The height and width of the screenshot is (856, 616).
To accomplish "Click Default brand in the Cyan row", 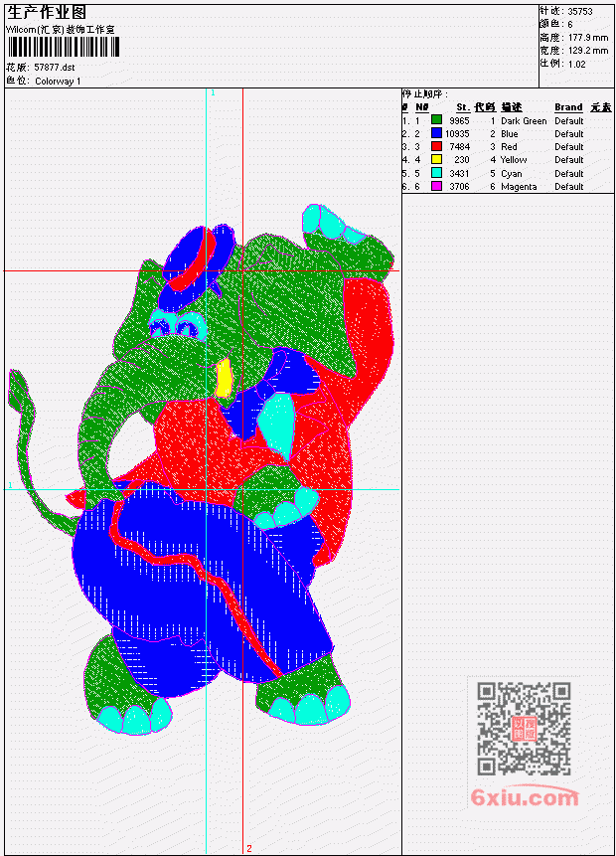I will click(569, 174).
